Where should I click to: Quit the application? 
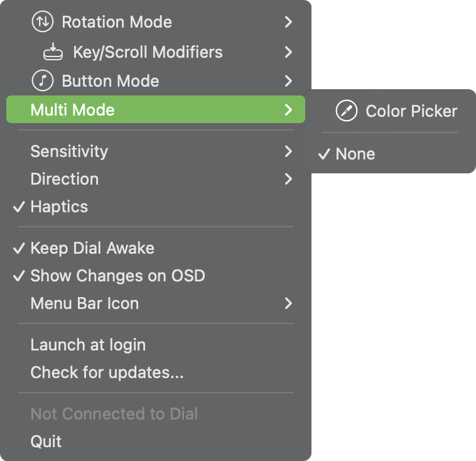[46, 442]
